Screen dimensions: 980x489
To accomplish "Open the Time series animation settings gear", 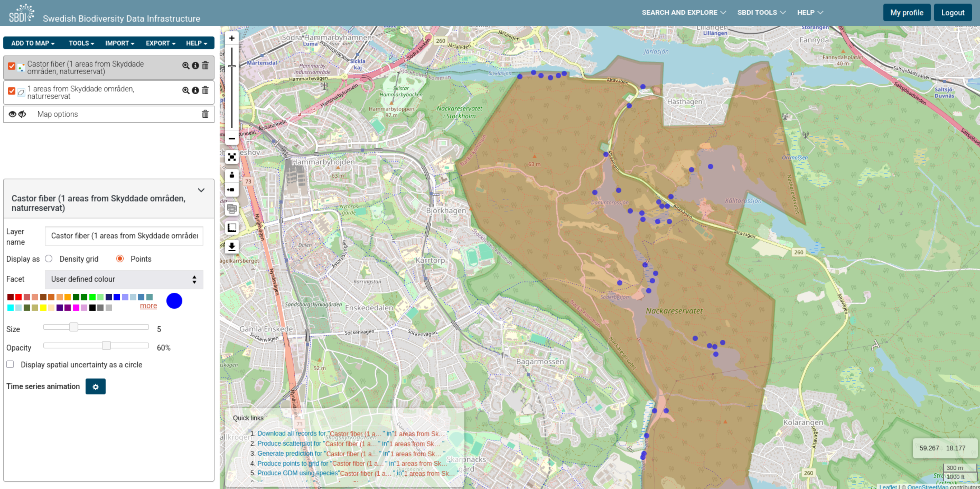I will point(95,387).
